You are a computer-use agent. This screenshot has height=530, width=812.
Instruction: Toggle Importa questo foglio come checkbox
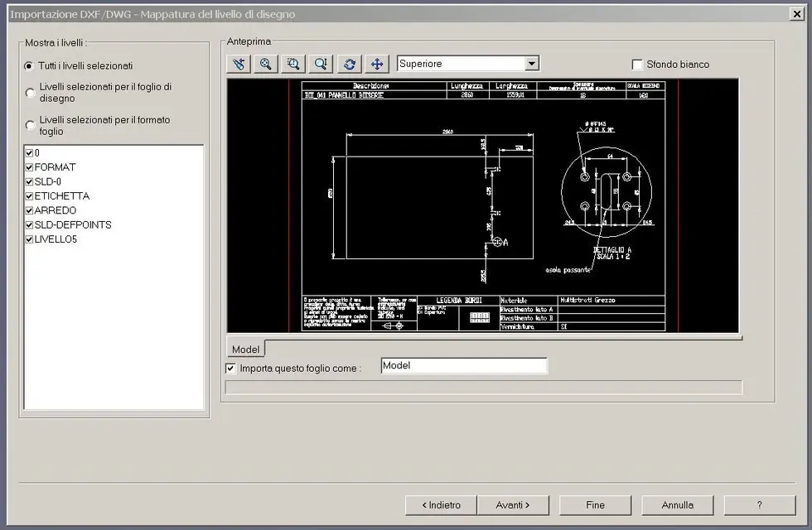coord(230,369)
